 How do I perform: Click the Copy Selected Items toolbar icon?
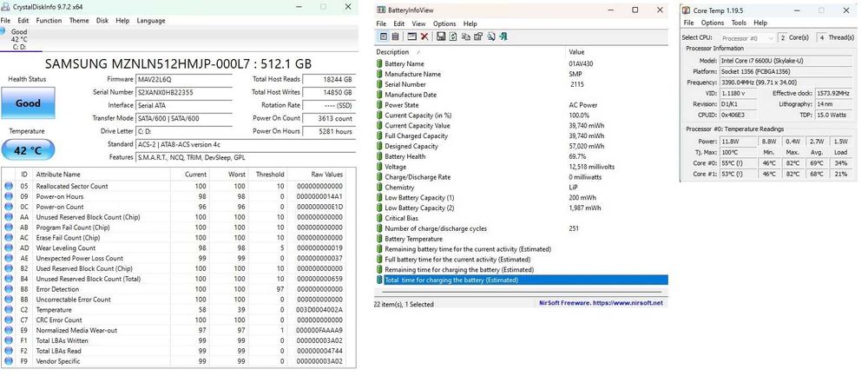click(x=465, y=37)
